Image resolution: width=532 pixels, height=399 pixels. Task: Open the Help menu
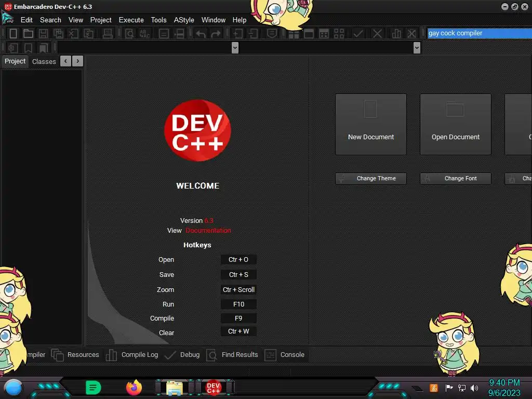tap(239, 20)
